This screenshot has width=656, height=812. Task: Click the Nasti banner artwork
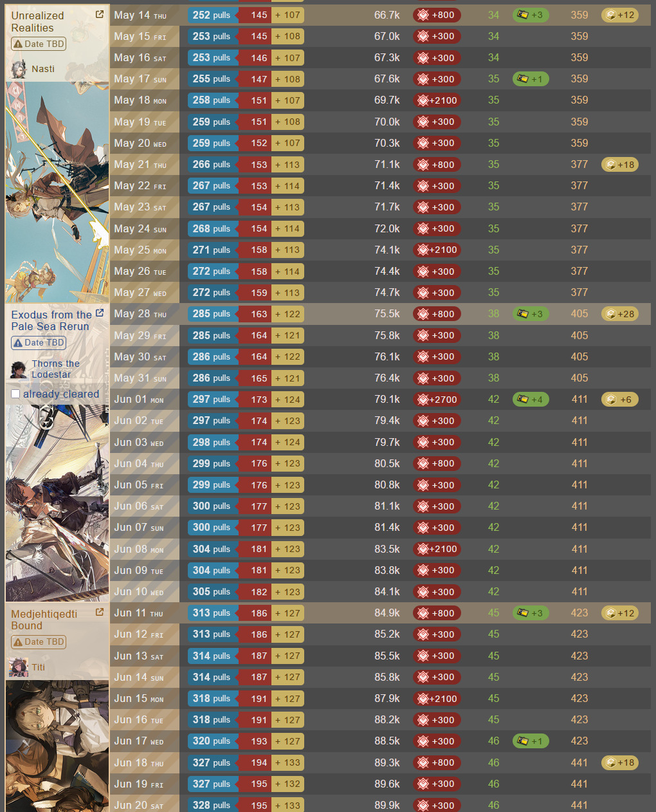[57, 192]
